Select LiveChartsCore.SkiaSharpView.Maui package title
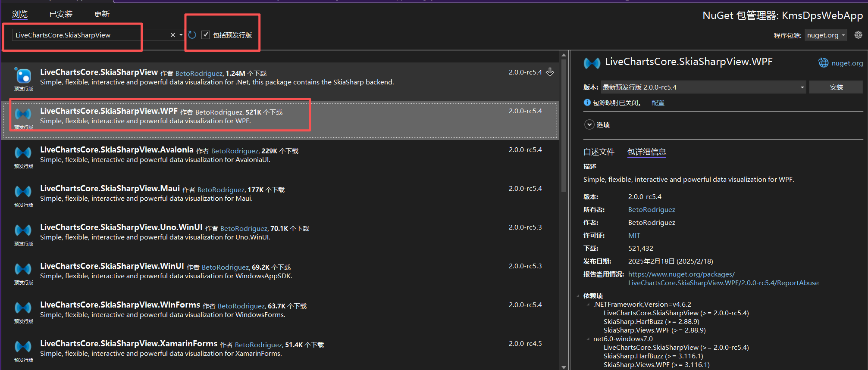 point(110,188)
